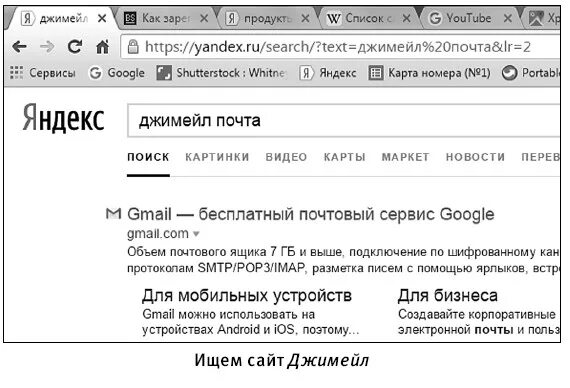This screenshot has height=388, width=570.
Task: Open the browser home page icon
Action: [103, 47]
